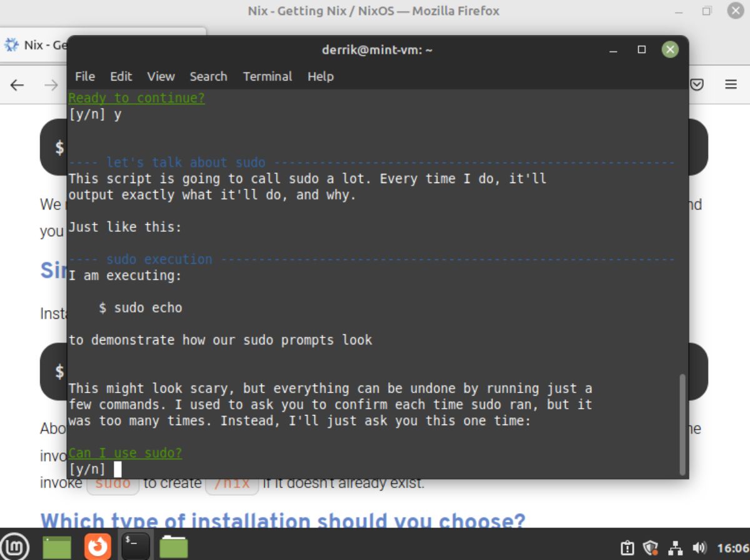Open the Terminal menu in menubar
Screen dimensions: 750x560
pos(267,76)
